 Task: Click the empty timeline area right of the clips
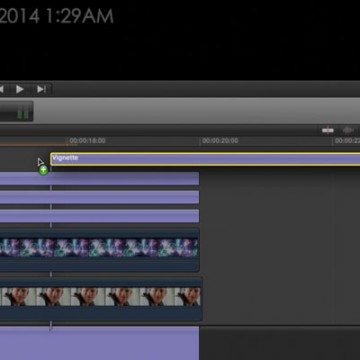[280, 247]
